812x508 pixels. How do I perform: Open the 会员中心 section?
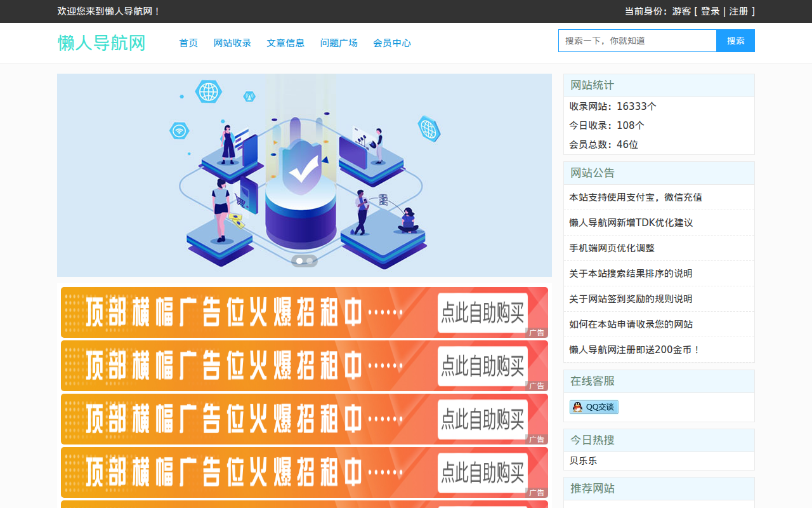pyautogui.click(x=392, y=43)
